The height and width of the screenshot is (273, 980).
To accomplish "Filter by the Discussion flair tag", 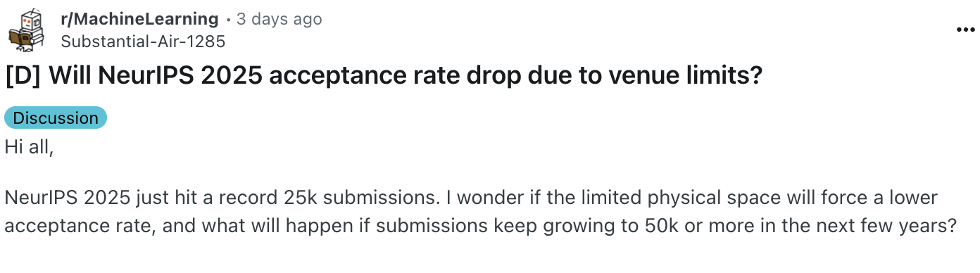I will pos(56,118).
